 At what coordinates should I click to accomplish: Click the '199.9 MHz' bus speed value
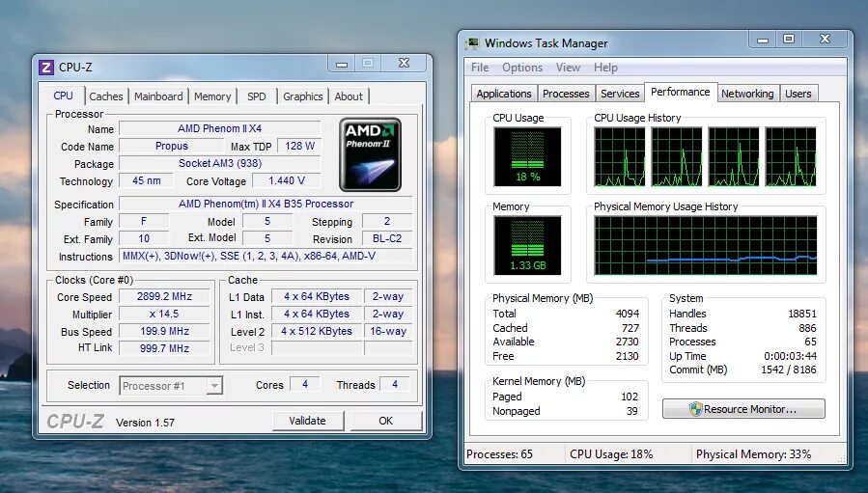click(164, 331)
